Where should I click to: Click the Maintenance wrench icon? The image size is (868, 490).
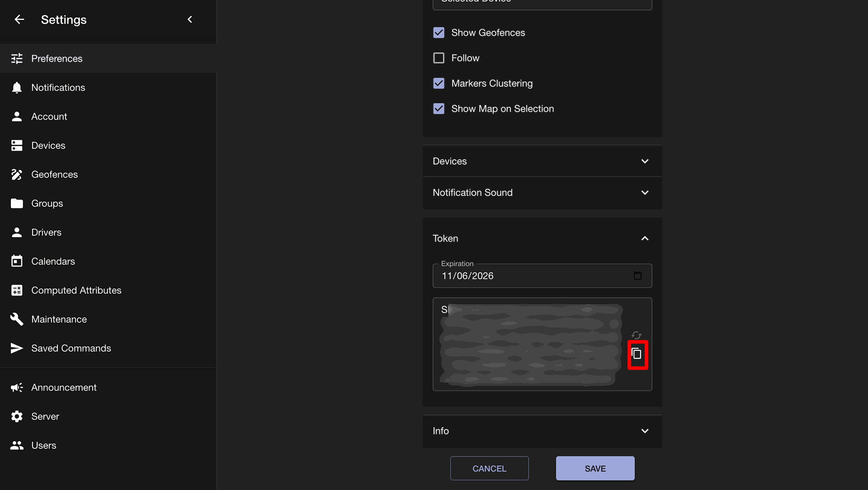[x=17, y=319]
